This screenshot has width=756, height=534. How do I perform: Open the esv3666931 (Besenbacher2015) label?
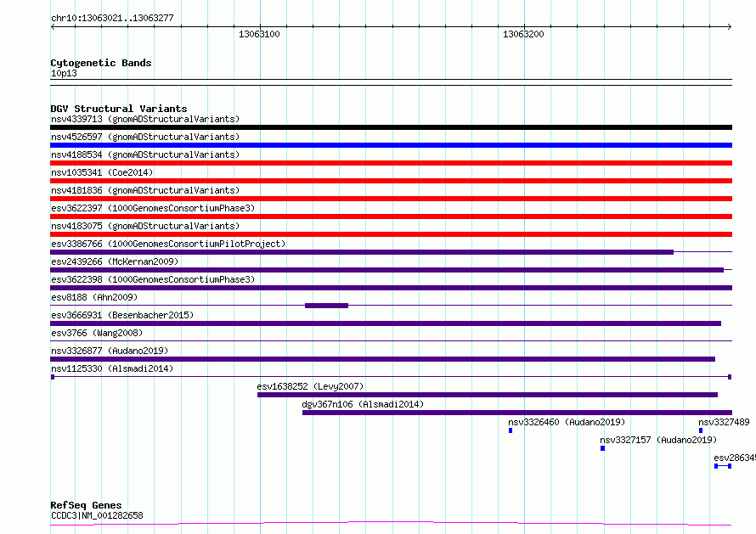click(x=122, y=315)
